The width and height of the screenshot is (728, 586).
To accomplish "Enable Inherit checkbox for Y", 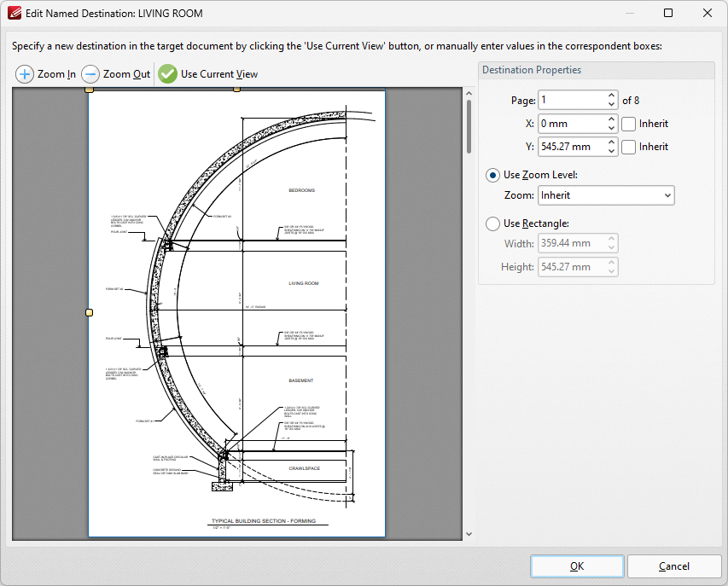I will coord(628,147).
